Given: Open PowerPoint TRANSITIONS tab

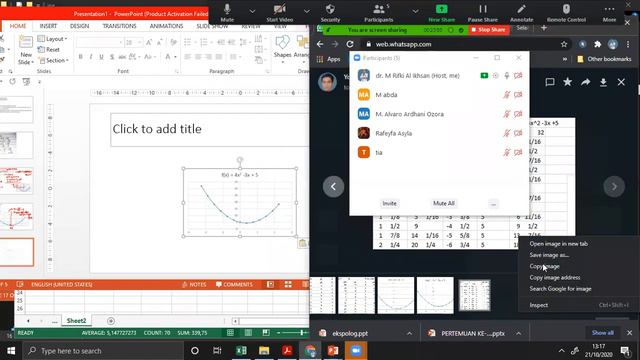Looking at the screenshot, I should (x=119, y=26).
